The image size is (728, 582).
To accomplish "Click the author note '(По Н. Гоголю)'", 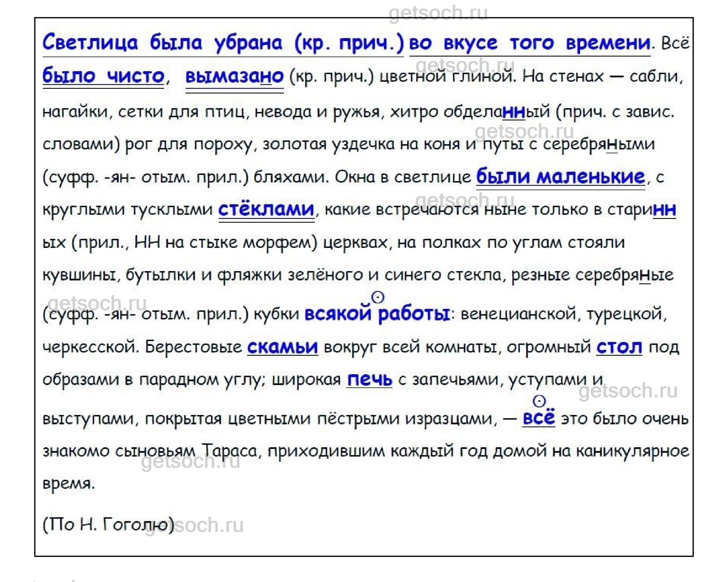I will pos(108,525).
